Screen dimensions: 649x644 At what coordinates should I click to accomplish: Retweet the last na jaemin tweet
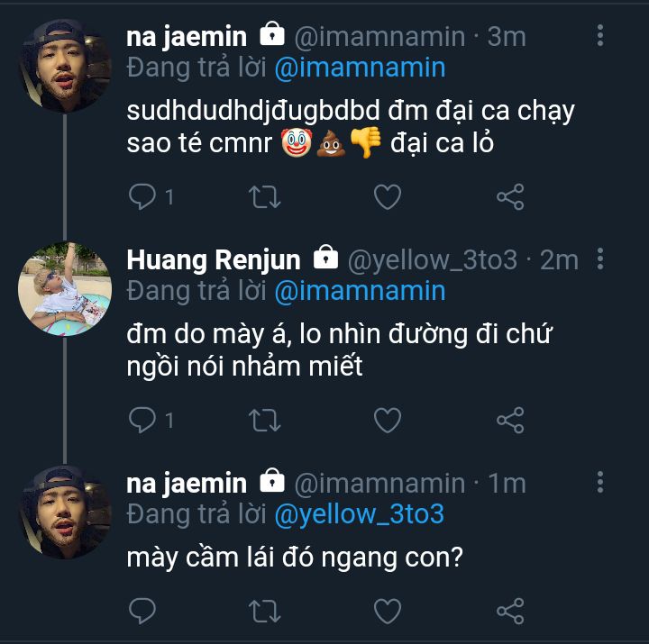[265, 610]
